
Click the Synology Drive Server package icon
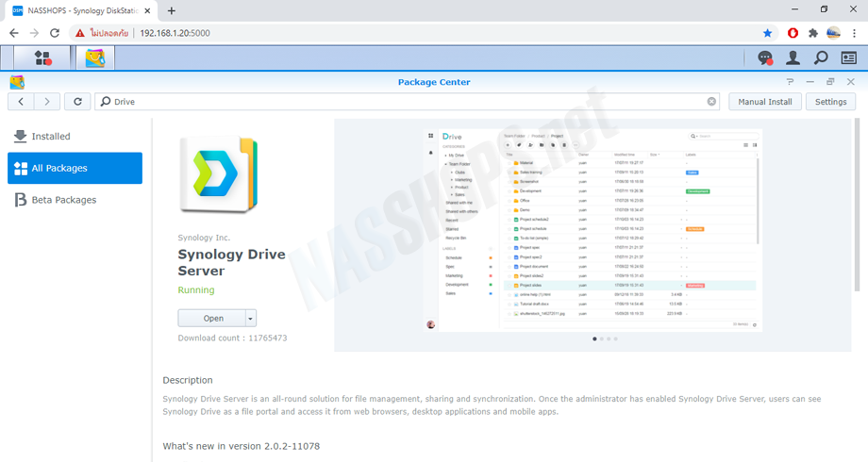click(x=219, y=174)
